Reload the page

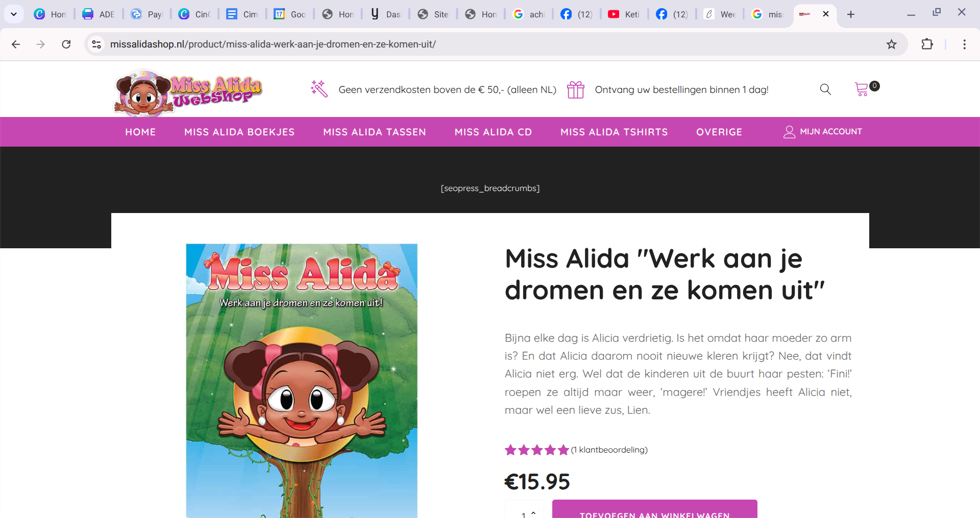coord(66,44)
